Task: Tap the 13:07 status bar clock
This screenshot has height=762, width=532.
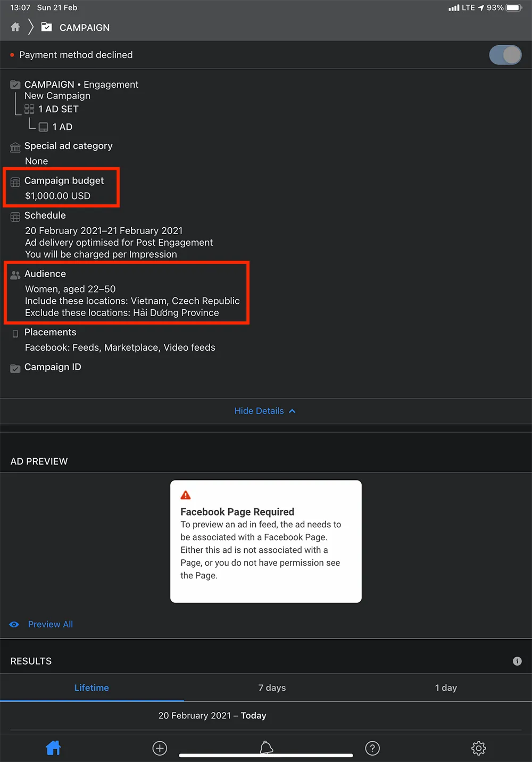Action: pos(20,7)
